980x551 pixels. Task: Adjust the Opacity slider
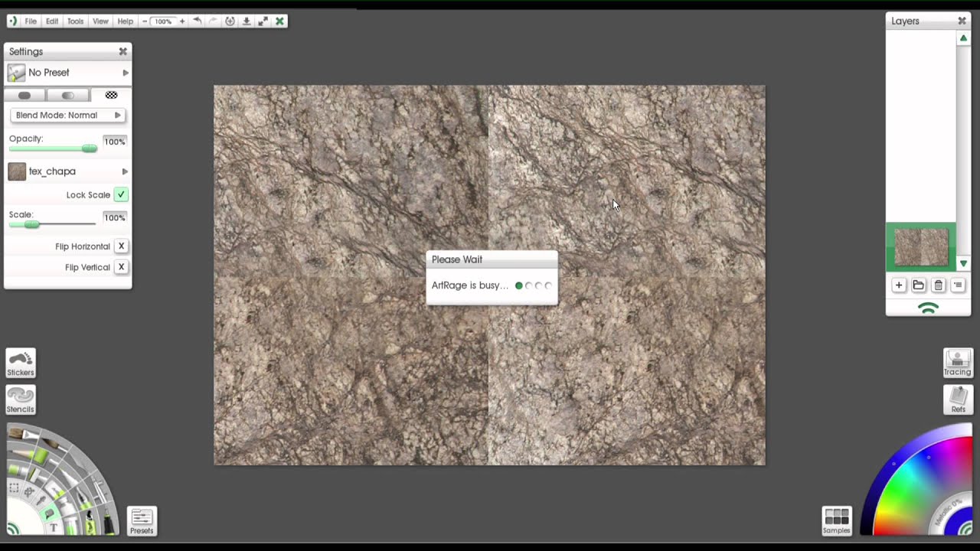pos(53,148)
